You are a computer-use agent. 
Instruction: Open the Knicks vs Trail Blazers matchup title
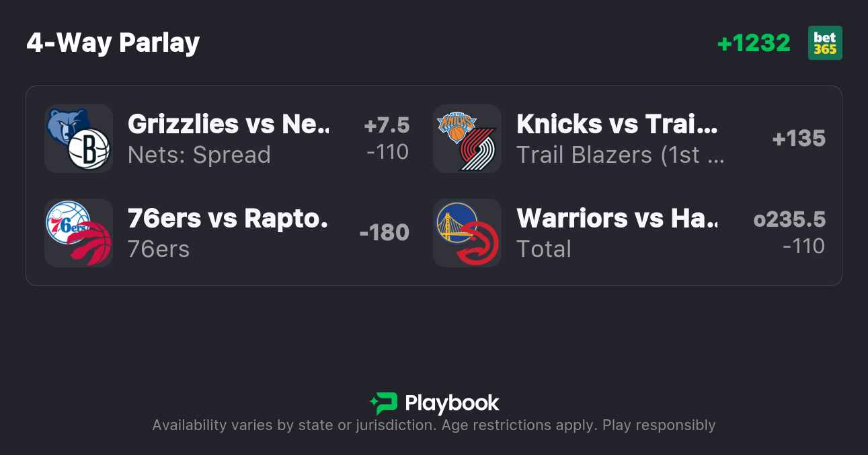click(617, 124)
